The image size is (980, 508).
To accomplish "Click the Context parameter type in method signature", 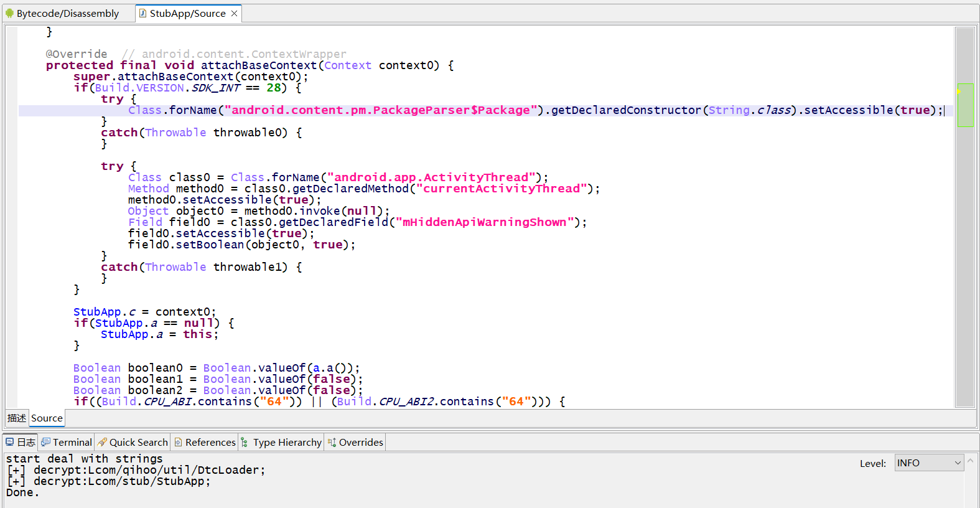I will 347,65.
